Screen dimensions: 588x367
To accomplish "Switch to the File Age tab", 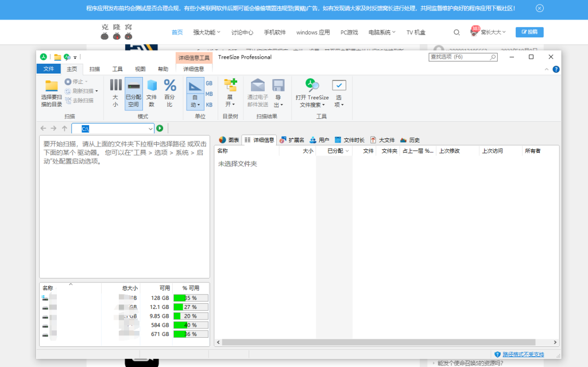I will coord(350,140).
